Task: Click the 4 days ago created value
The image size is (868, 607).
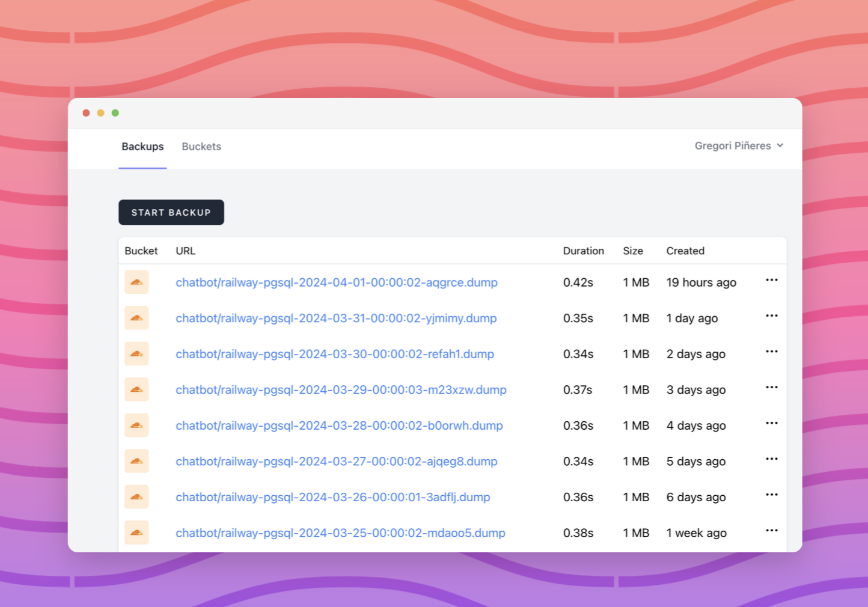Action: tap(696, 426)
